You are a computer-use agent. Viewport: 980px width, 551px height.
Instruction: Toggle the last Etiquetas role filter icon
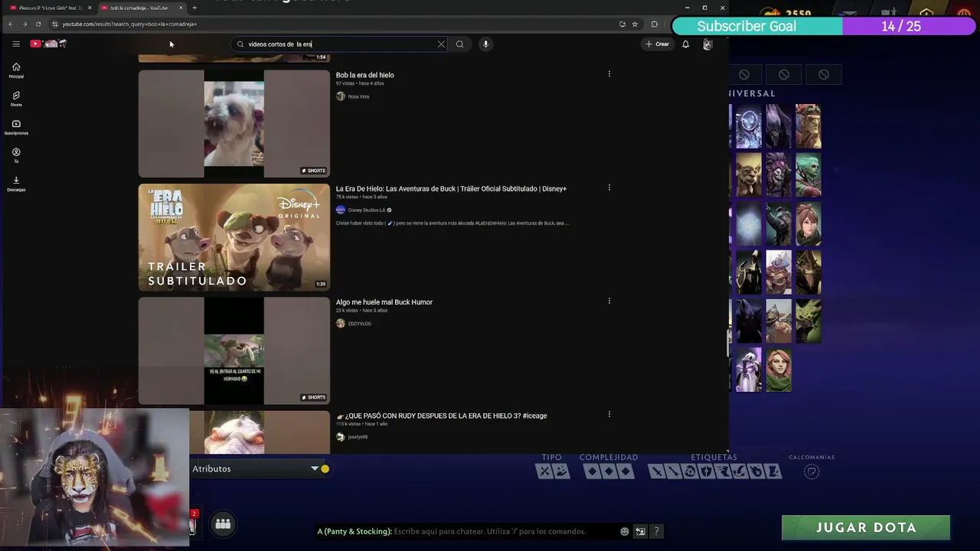tap(774, 471)
